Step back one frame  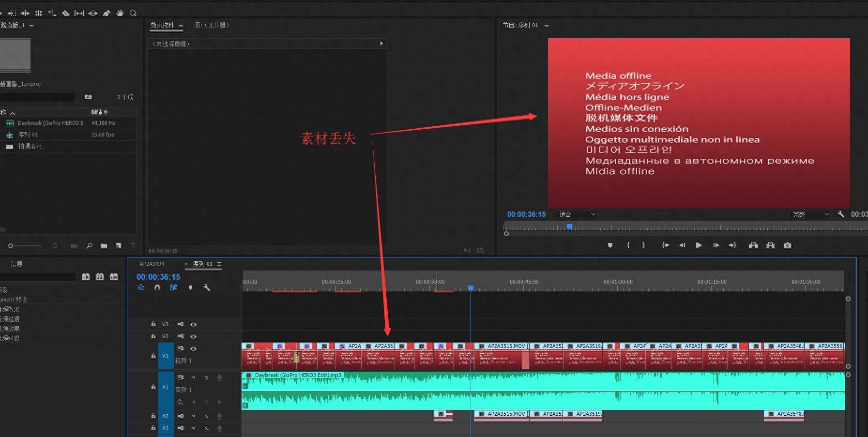click(682, 245)
